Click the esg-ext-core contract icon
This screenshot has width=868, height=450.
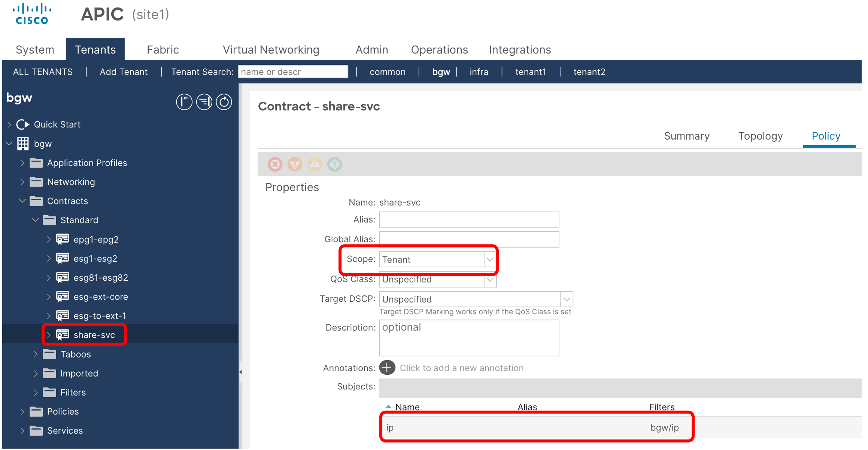[63, 297]
